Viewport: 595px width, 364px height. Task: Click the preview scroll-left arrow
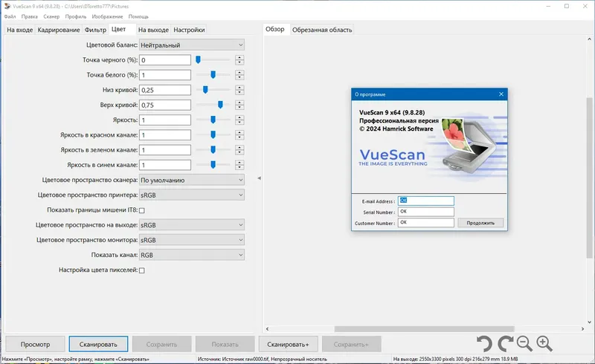click(267, 329)
